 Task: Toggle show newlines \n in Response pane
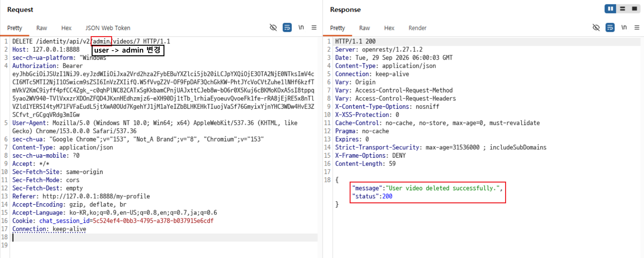point(624,27)
